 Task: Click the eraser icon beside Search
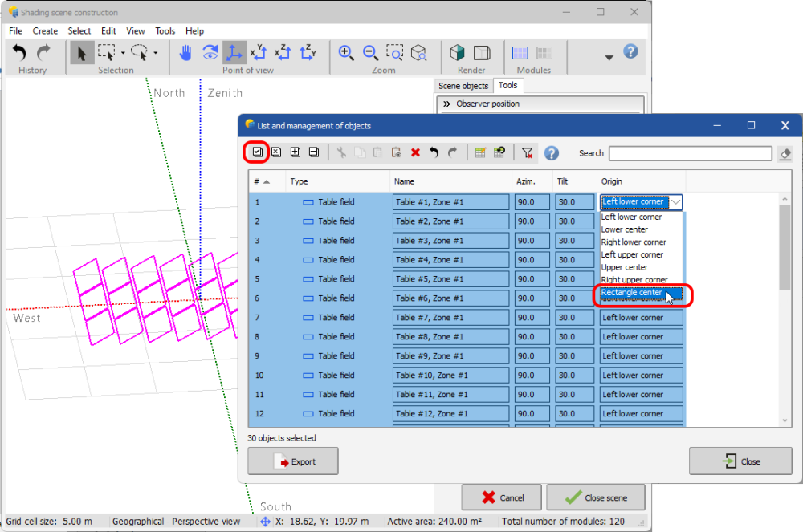point(785,153)
